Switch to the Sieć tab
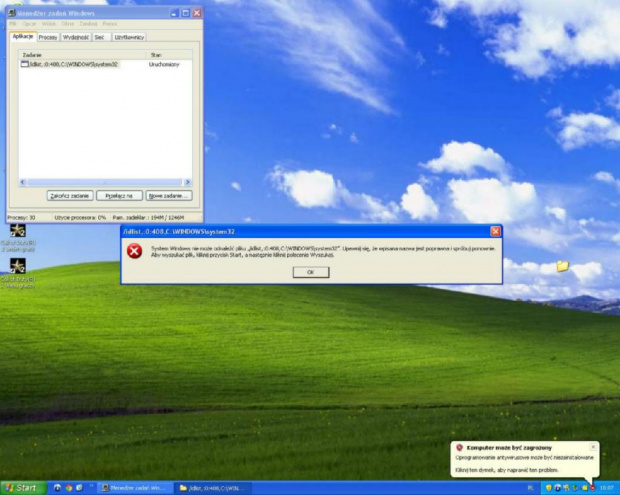This screenshot has height=495, width=620. [x=100, y=37]
